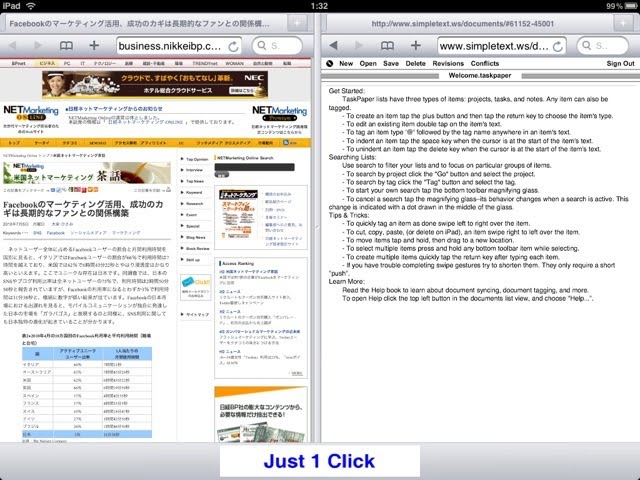The height and width of the screenshot is (480, 640).
Task: Add new tab in right pane
Action: point(623,23)
